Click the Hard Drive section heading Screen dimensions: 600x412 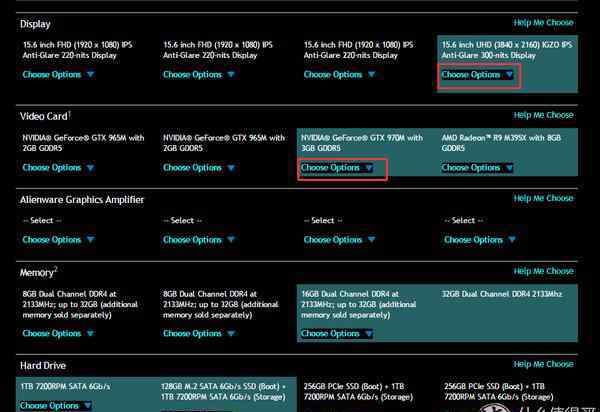[x=42, y=365]
